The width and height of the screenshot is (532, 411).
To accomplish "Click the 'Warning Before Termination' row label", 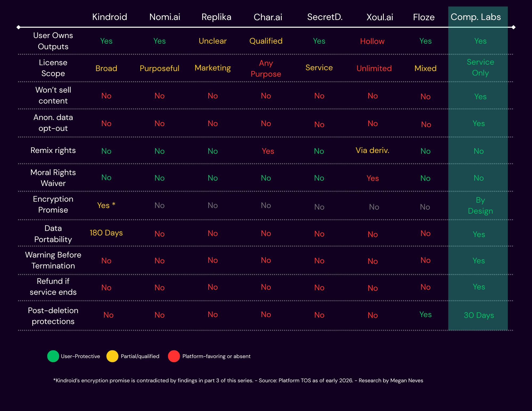I will tap(53, 260).
